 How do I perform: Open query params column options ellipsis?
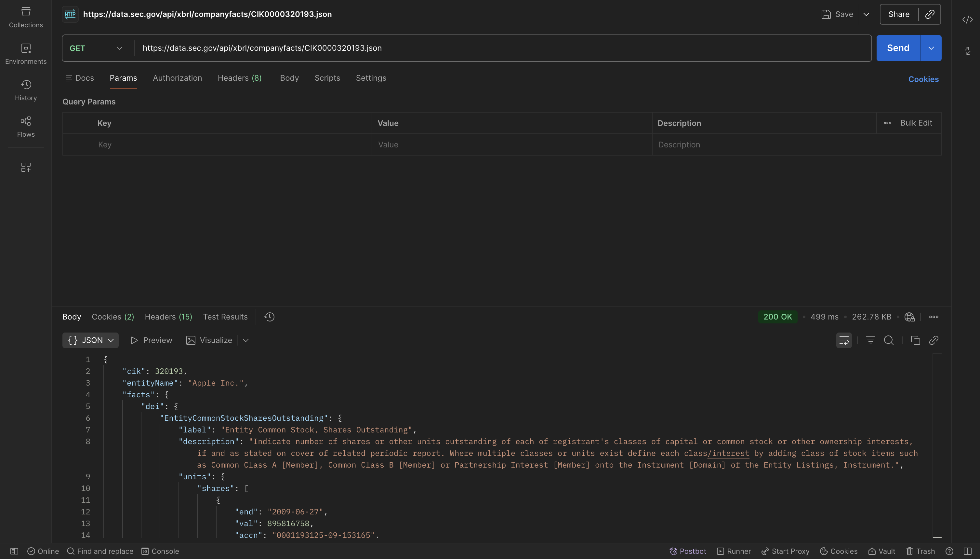[x=887, y=123]
